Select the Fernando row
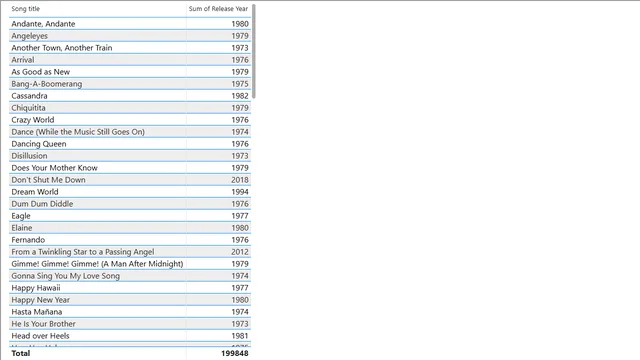Screen dimensions: 640x360 point(130,240)
